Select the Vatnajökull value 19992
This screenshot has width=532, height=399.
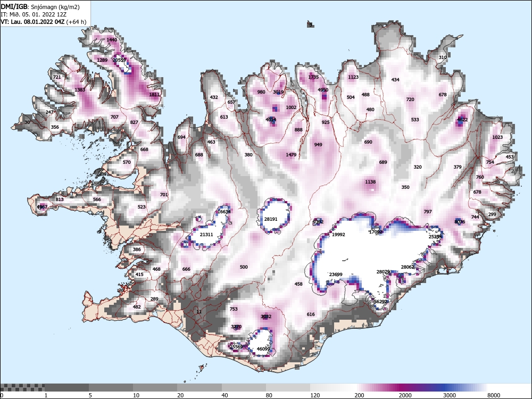click(x=338, y=235)
